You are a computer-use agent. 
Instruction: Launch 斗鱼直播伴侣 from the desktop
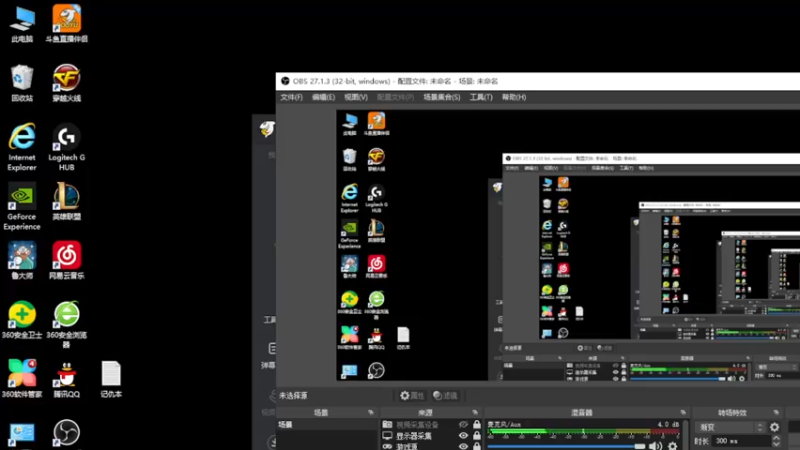pyautogui.click(x=66, y=23)
